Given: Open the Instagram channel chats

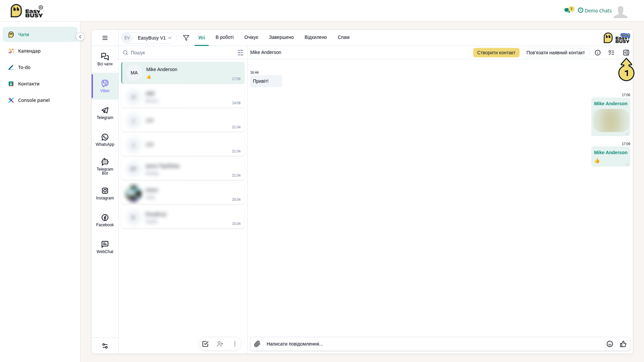Looking at the screenshot, I should point(105,193).
